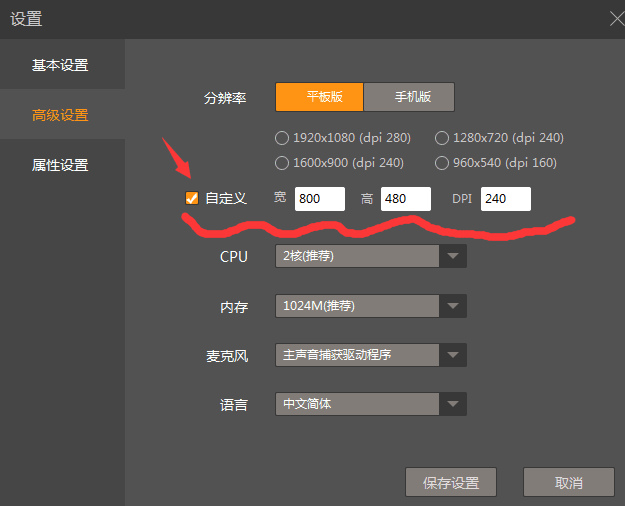Open the 内存 dropdown showing 1024M(推荐)
Viewport: 625px width, 506px height.
point(371,306)
